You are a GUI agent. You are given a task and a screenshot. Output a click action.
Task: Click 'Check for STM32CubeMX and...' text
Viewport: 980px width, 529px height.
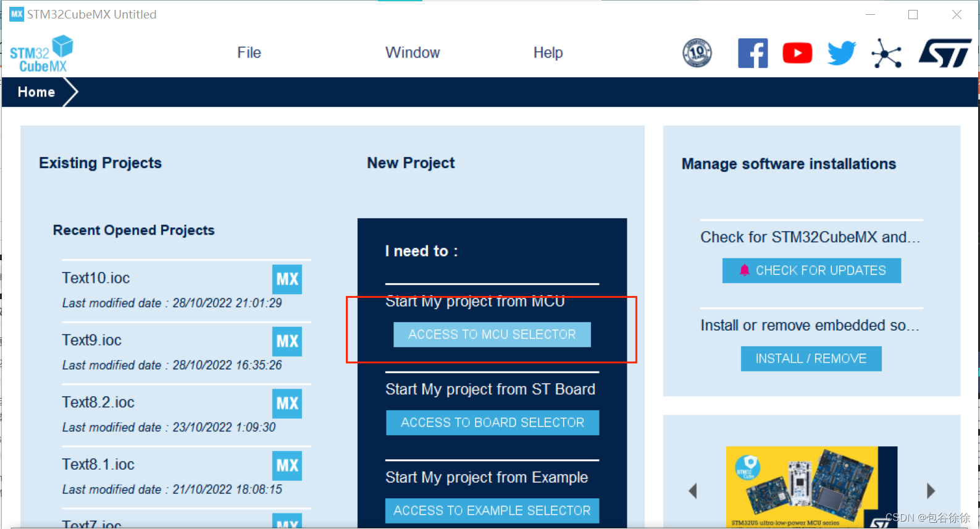[x=810, y=237]
